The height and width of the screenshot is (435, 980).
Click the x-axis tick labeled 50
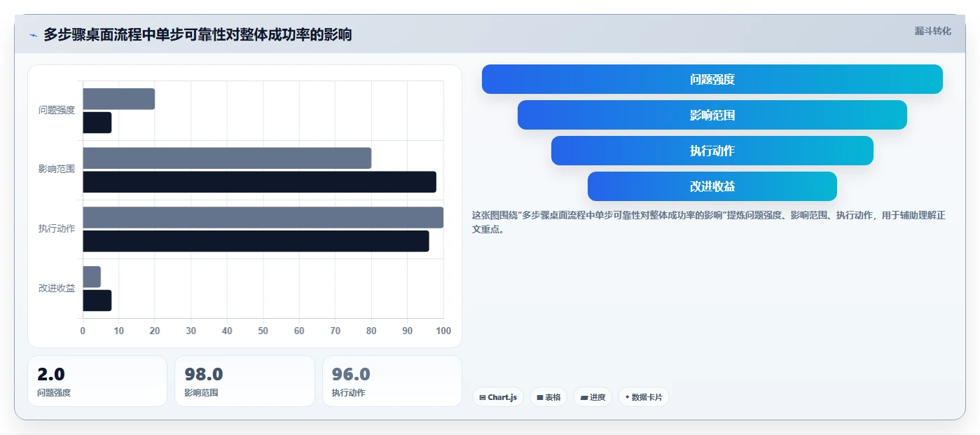pos(263,331)
